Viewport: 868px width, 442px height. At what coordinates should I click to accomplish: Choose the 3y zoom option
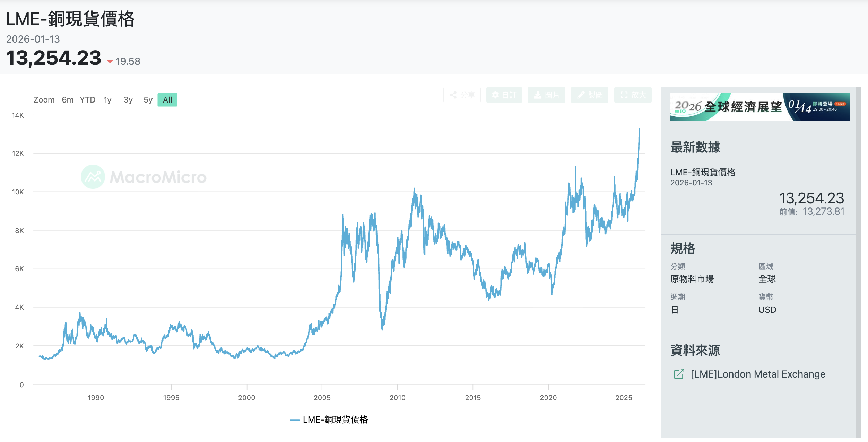click(128, 100)
